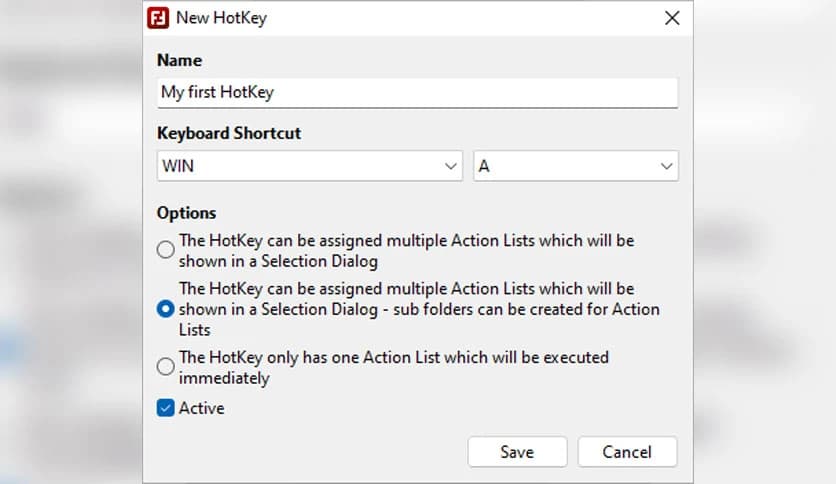This screenshot has width=836, height=484.
Task: Click the Options heading label
Action: point(187,213)
